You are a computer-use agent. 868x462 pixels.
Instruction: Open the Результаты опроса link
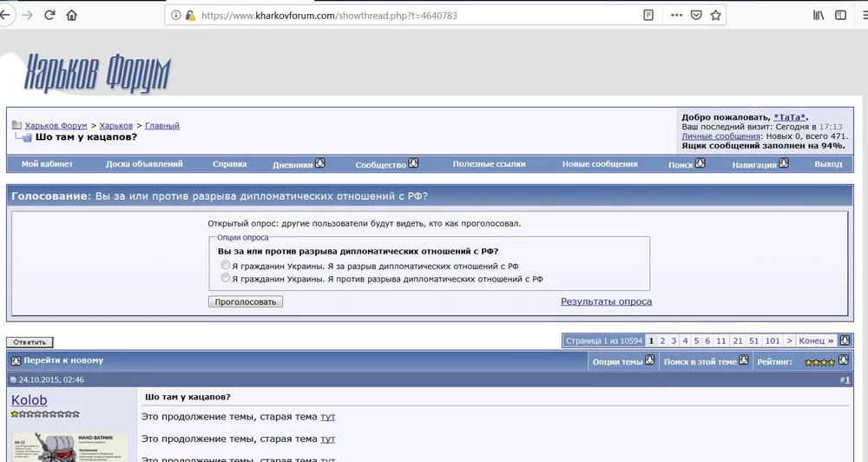tap(606, 301)
